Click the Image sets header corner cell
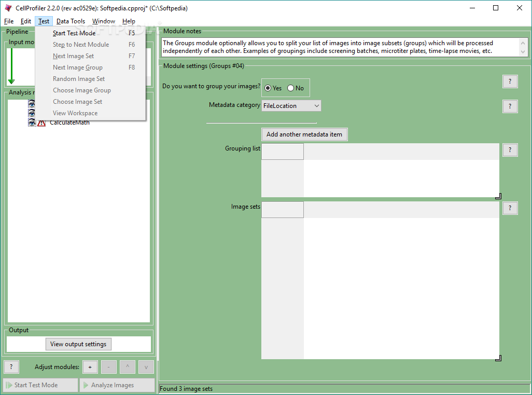Viewport: 532px width, 395px height. tap(283, 210)
